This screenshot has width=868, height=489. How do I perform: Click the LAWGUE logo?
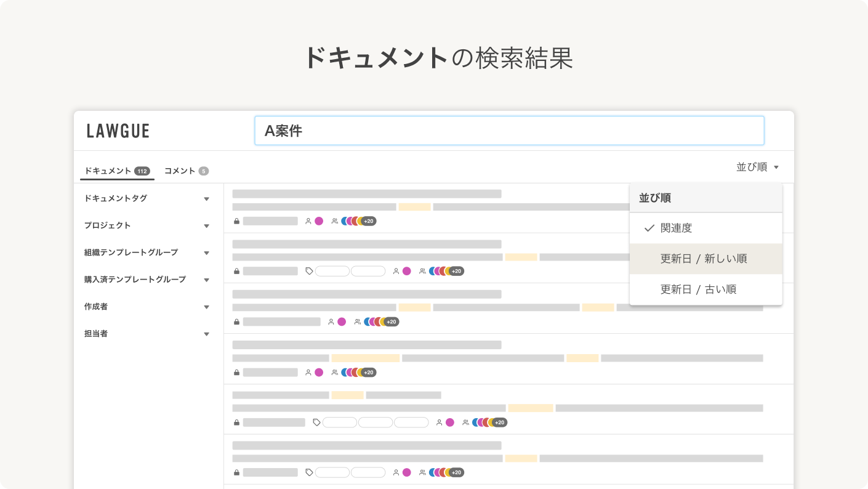click(118, 131)
